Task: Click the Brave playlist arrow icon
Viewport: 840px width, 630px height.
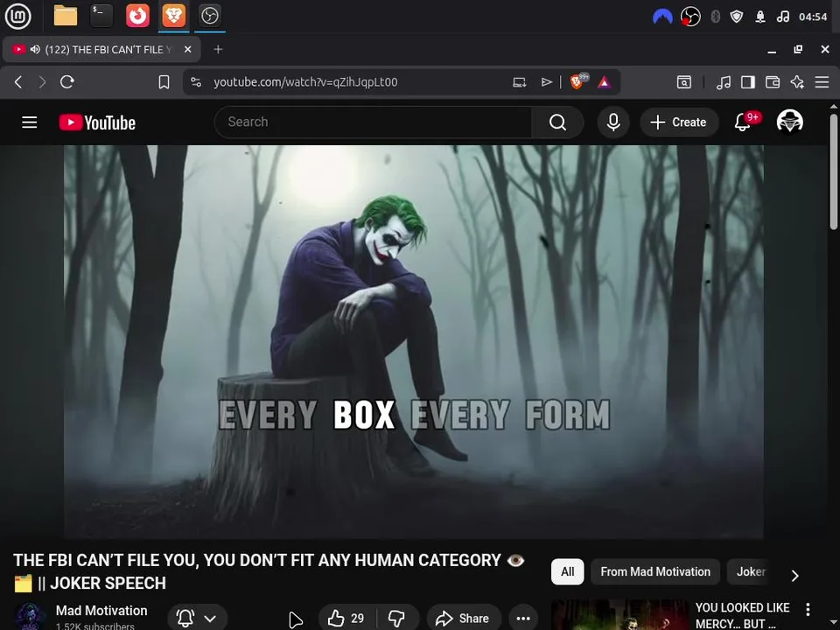Action: click(546, 82)
